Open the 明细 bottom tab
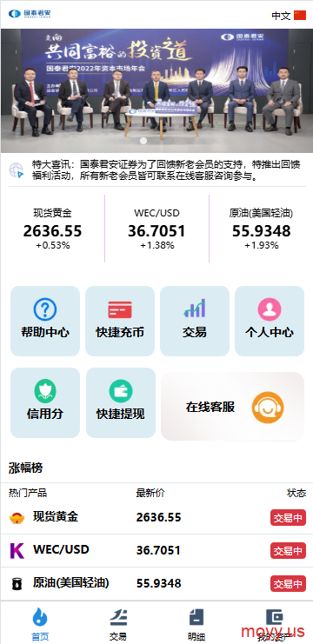The height and width of the screenshot is (644, 313). click(196, 624)
